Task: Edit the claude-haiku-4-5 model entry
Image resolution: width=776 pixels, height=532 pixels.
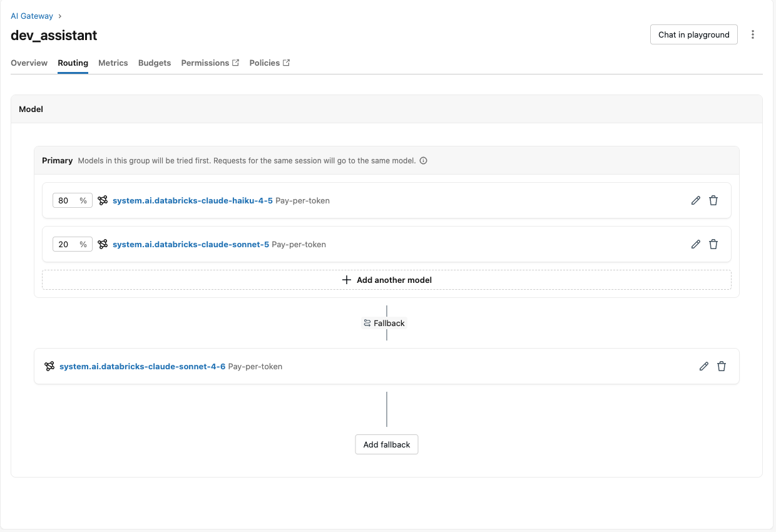Action: pyautogui.click(x=695, y=200)
